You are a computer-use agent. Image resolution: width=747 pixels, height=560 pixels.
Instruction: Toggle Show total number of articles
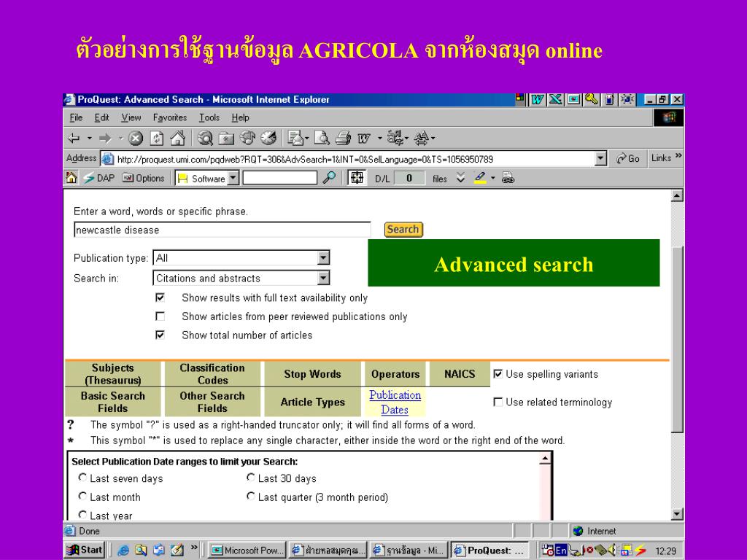pos(160,335)
